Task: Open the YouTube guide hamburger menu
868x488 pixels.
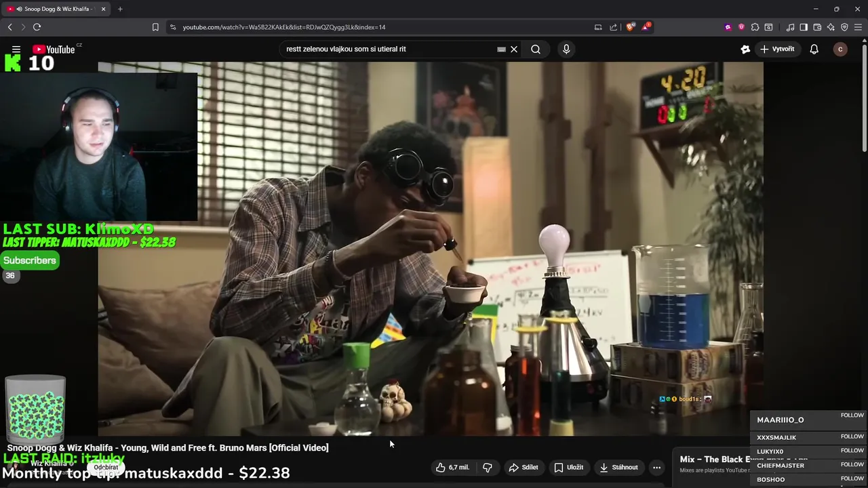Action: tap(16, 49)
